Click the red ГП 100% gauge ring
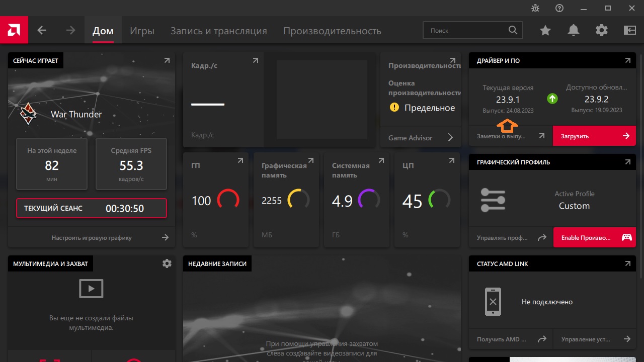 [228, 200]
